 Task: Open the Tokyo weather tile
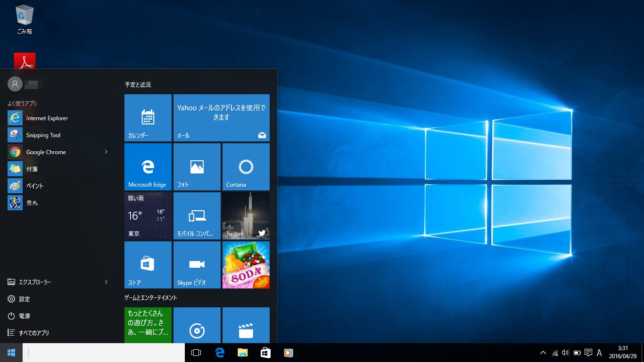(148, 216)
